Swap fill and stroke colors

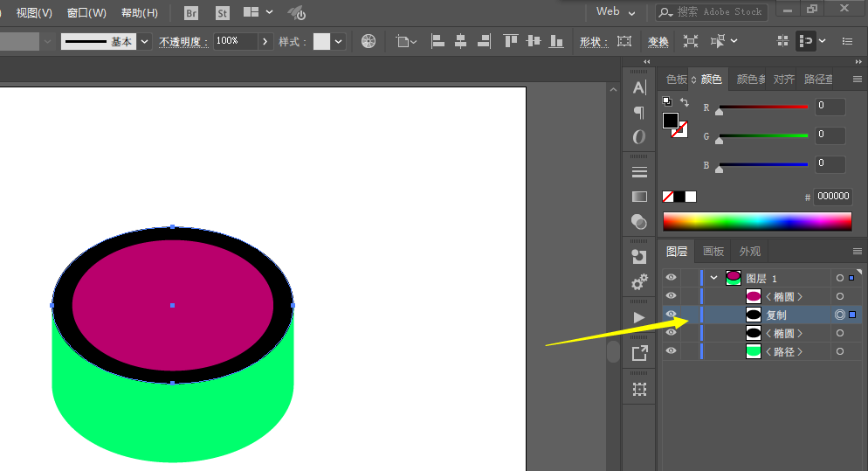(685, 103)
